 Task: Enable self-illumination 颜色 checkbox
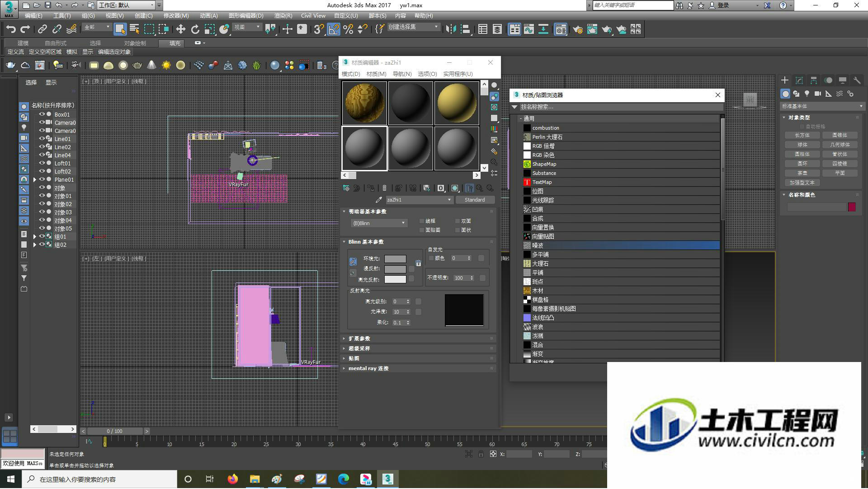click(x=431, y=259)
